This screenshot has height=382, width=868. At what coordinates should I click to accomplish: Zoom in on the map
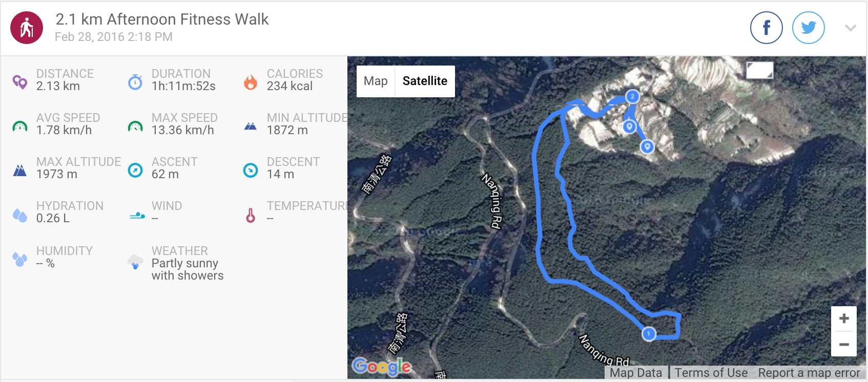(x=844, y=319)
